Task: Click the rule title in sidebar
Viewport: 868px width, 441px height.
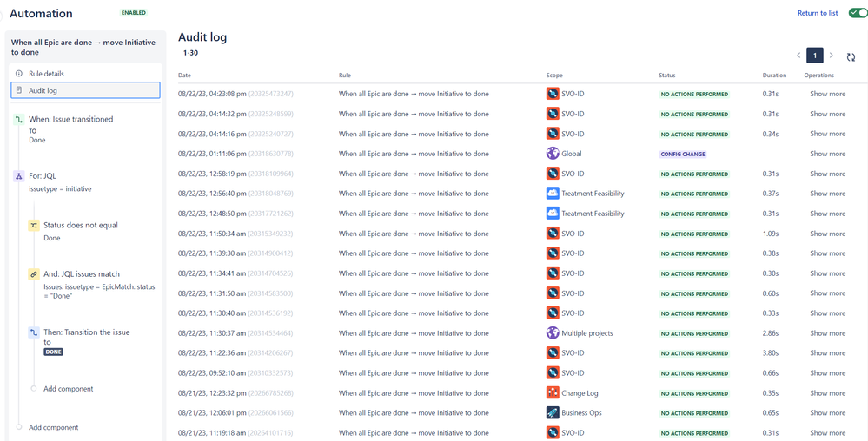Action: (x=83, y=47)
